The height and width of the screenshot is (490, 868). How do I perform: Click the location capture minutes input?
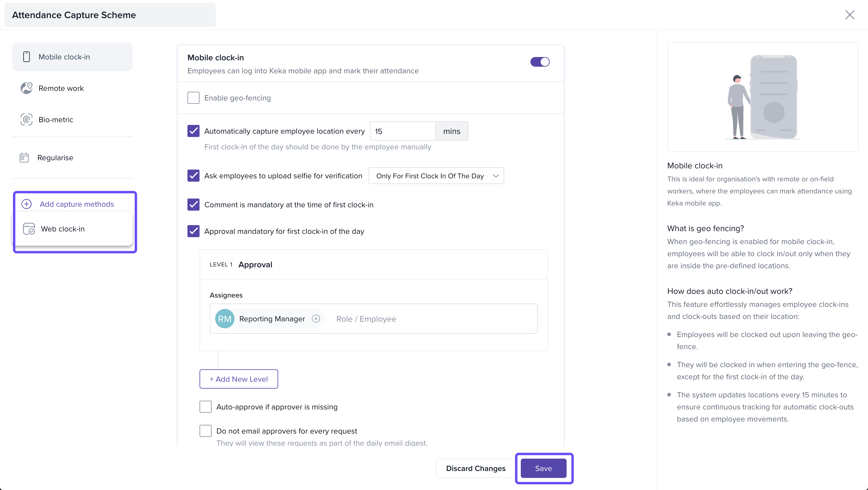tap(402, 131)
